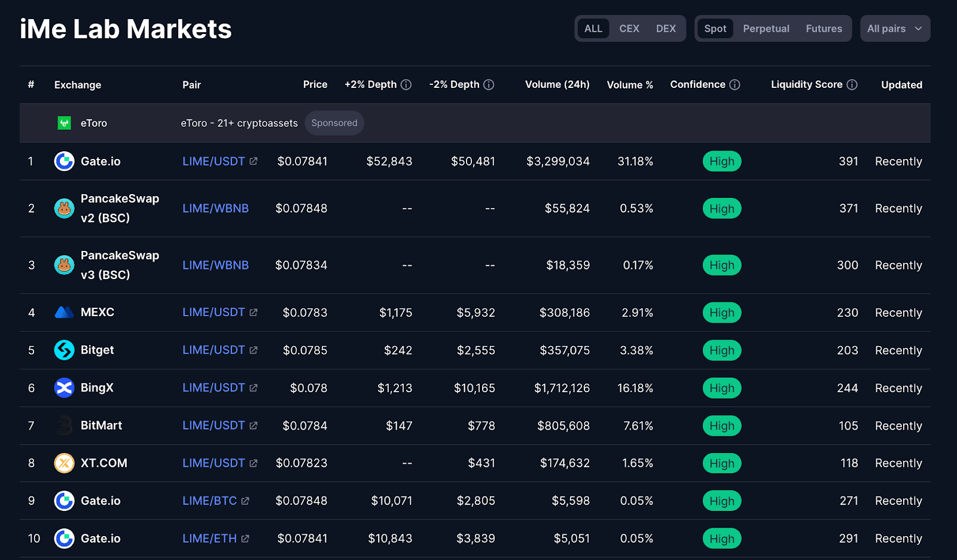Click High confidence badge for BitMart
957x560 pixels.
722,426
